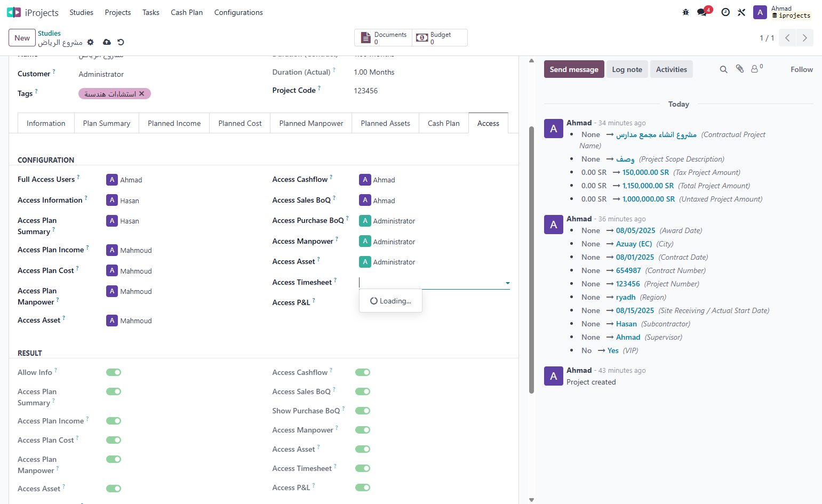Open the conversations message icon

tap(702, 12)
